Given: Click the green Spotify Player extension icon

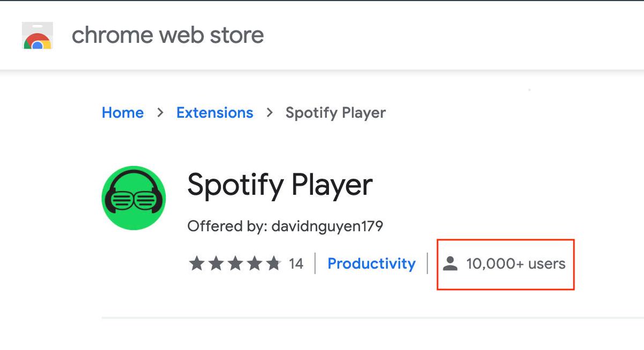Looking at the screenshot, I should click(x=134, y=198).
